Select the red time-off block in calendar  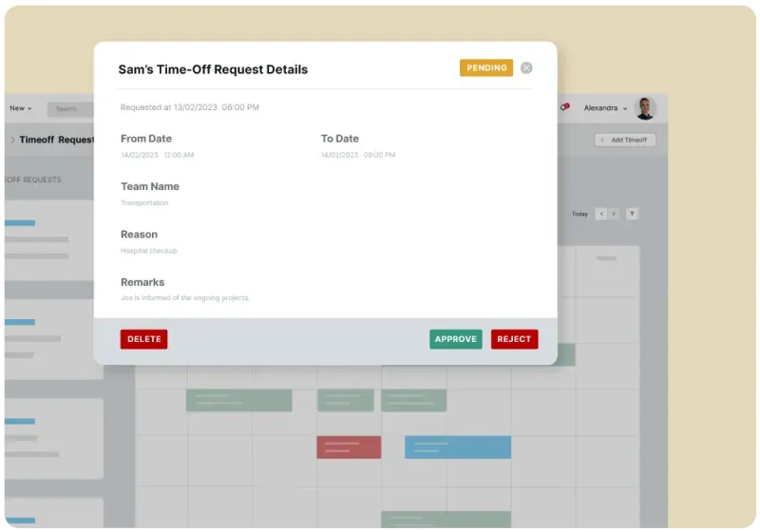(x=349, y=447)
